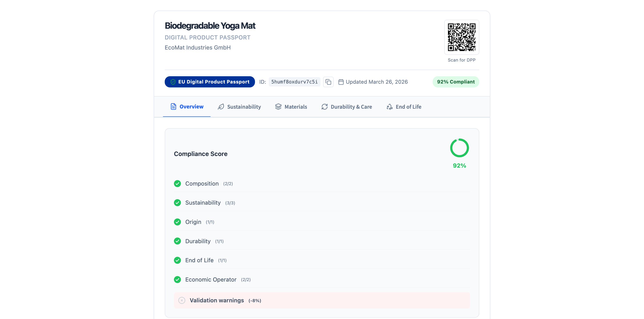Click the Materials layers icon
The height and width of the screenshot is (319, 644).
pos(278,107)
